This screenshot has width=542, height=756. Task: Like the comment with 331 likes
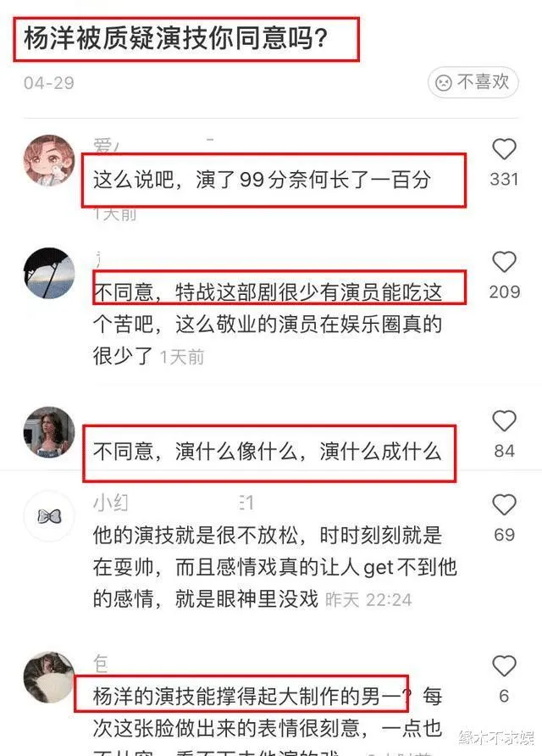504,149
